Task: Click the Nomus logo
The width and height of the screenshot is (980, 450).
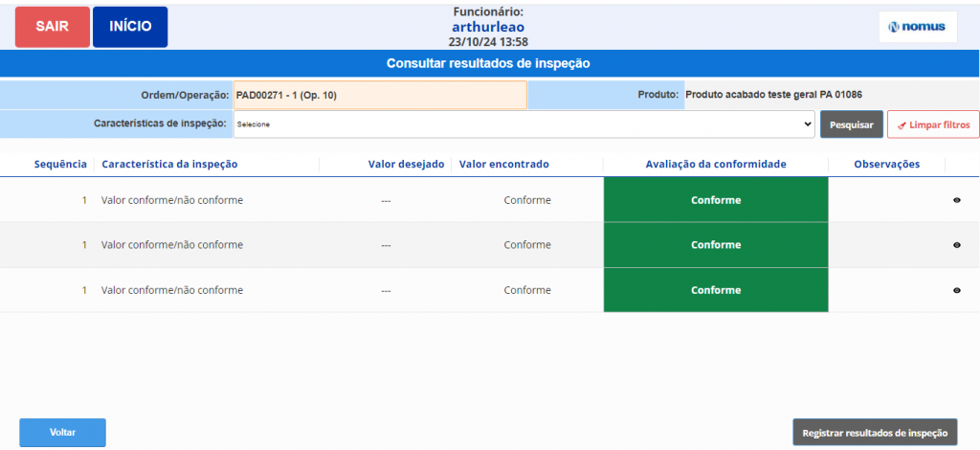Action: tap(917, 27)
